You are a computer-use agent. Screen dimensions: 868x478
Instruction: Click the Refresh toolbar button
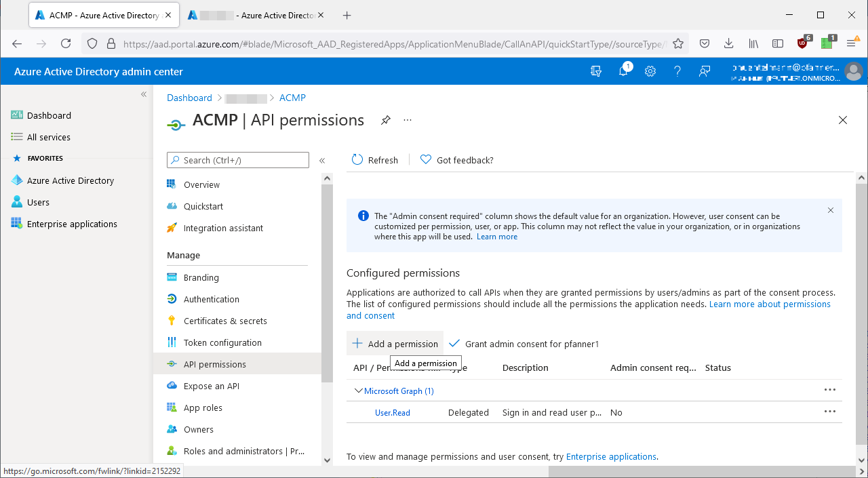point(375,160)
